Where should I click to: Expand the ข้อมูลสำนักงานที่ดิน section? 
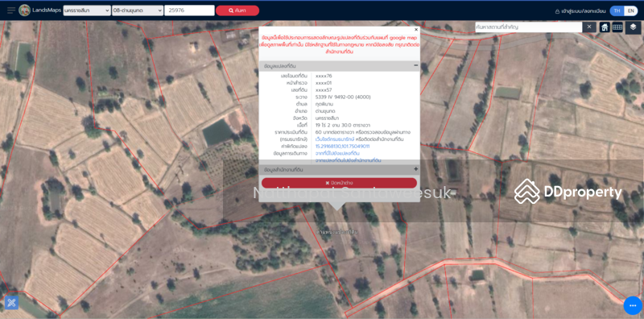pyautogui.click(x=415, y=169)
